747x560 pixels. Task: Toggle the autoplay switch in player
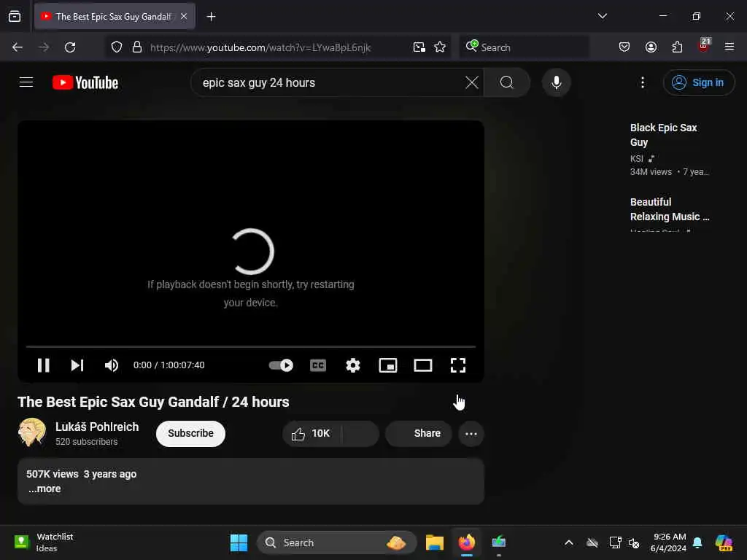pyautogui.click(x=281, y=365)
